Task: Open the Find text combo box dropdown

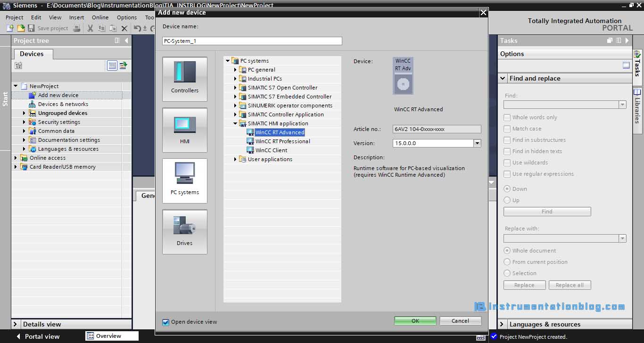Action: 622,105
